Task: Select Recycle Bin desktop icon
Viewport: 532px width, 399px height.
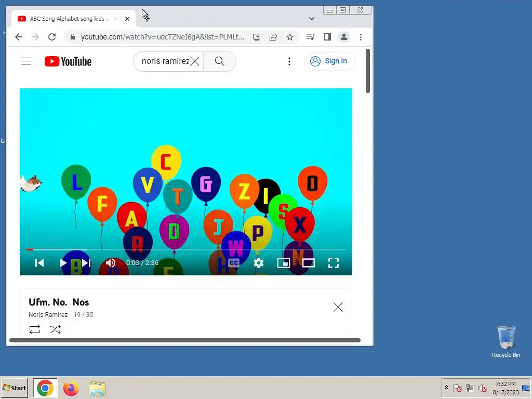Action: coord(506,342)
